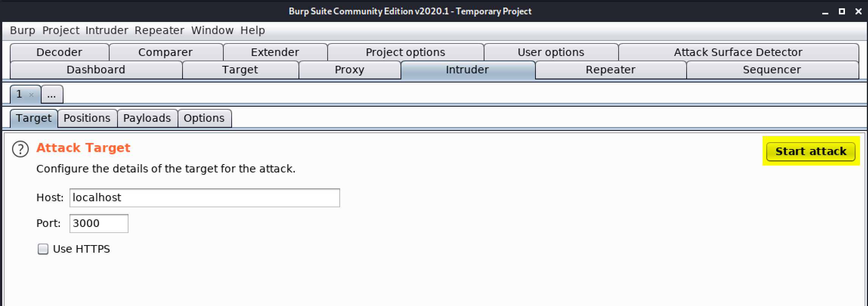Screen dimensions: 868x306
Task: Open the Intruder Options sub-tab
Action: coord(204,118)
